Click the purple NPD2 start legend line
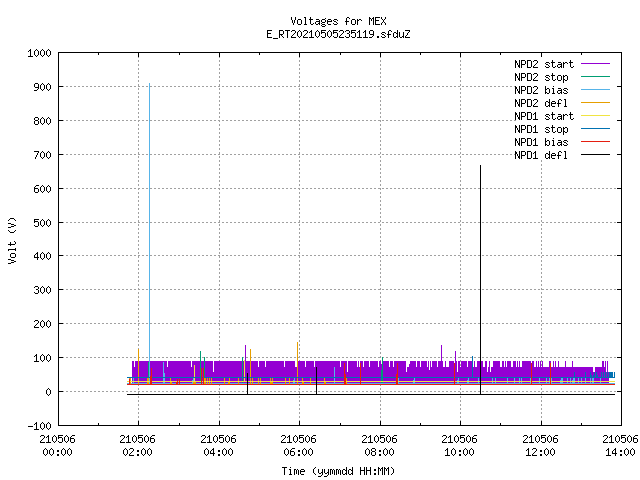Screen dimensions: 640x480 (x=596, y=64)
